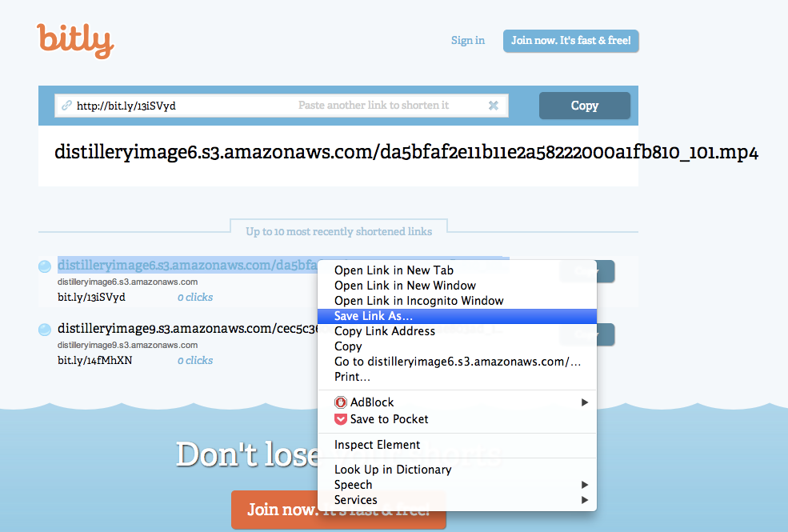Click the bit.ly/14fMhXN short link
This screenshot has width=788, height=532.
[95, 360]
